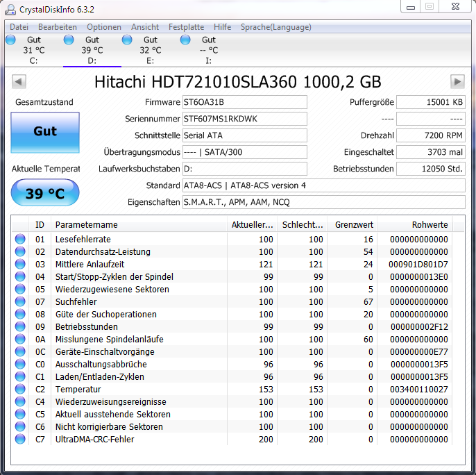The height and width of the screenshot is (475, 476).
Task: Click status orb for Misslungene Spindelanläufe row
Action: [x=20, y=339]
